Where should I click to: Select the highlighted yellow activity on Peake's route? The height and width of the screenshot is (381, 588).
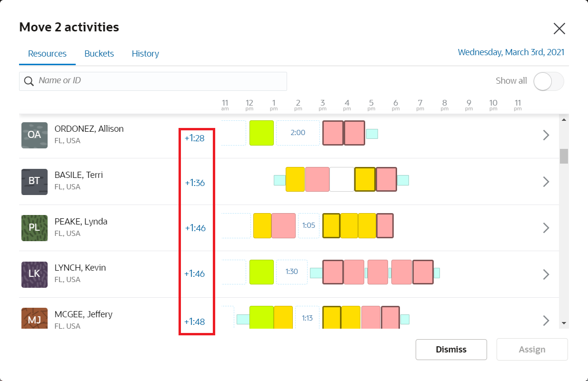331,225
